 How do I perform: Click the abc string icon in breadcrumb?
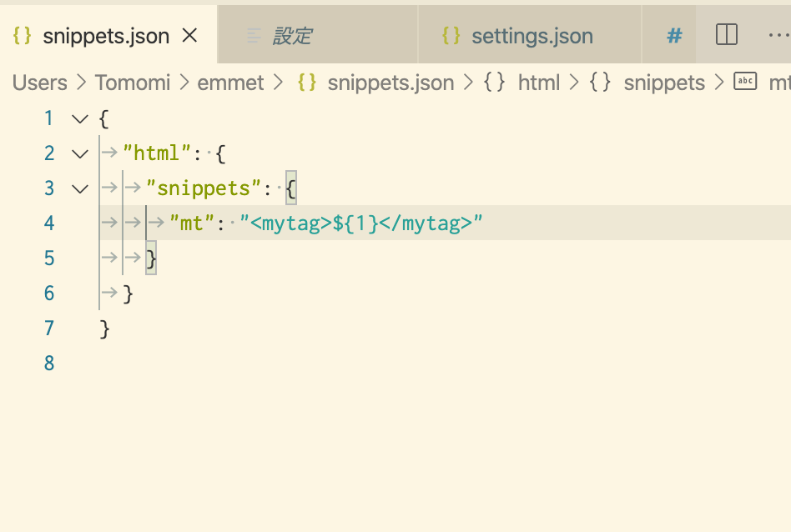click(745, 81)
